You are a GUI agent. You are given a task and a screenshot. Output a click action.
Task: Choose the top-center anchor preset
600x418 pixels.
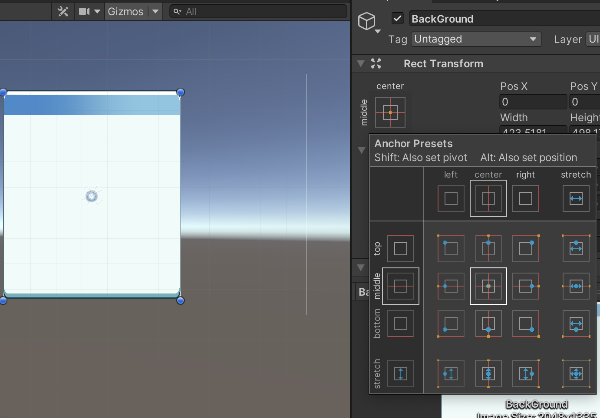488,248
